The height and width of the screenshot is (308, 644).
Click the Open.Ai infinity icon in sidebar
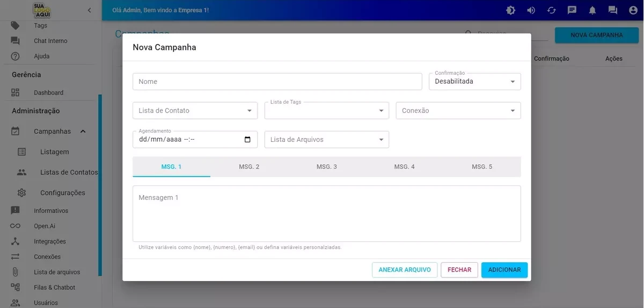15,226
